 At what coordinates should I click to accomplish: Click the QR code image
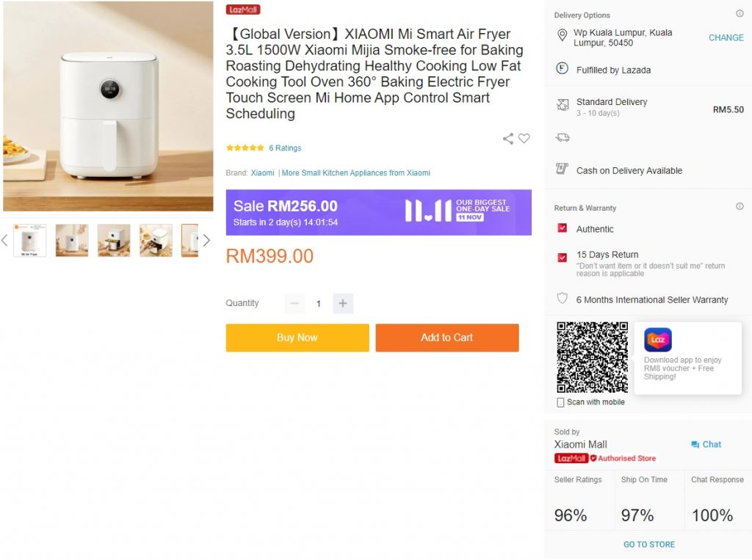(x=592, y=357)
